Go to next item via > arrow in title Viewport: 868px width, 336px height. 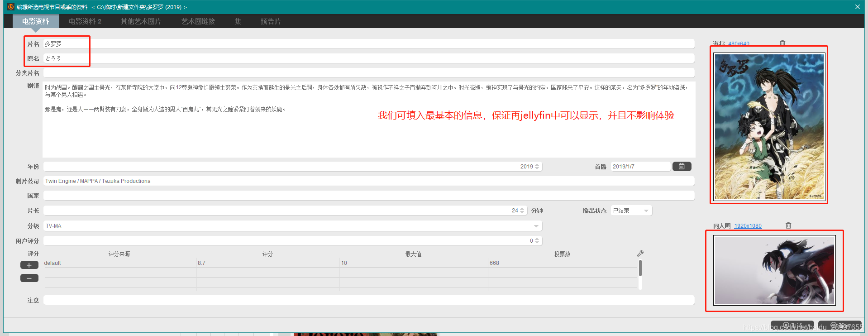185,7
